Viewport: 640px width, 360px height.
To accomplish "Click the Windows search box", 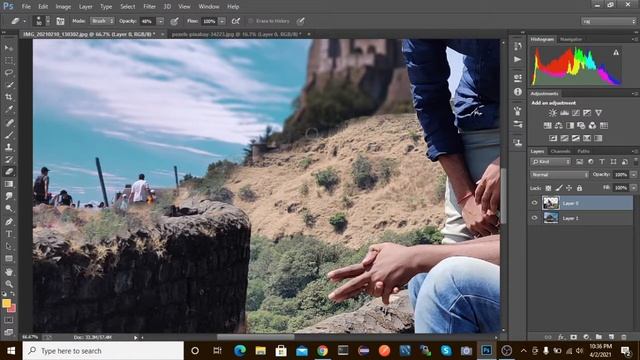I will [x=103, y=351].
